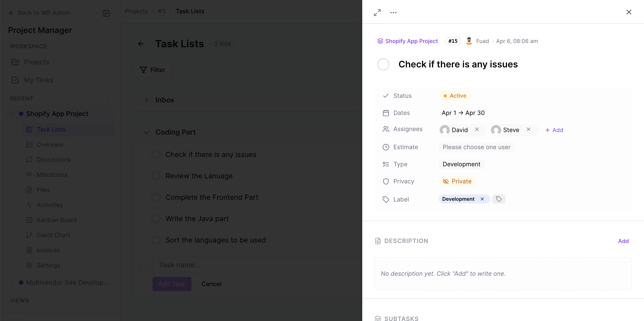Image resolution: width=644 pixels, height=321 pixels.
Task: Toggle completion of 'Review the Lanuage'
Action: pyautogui.click(x=156, y=176)
